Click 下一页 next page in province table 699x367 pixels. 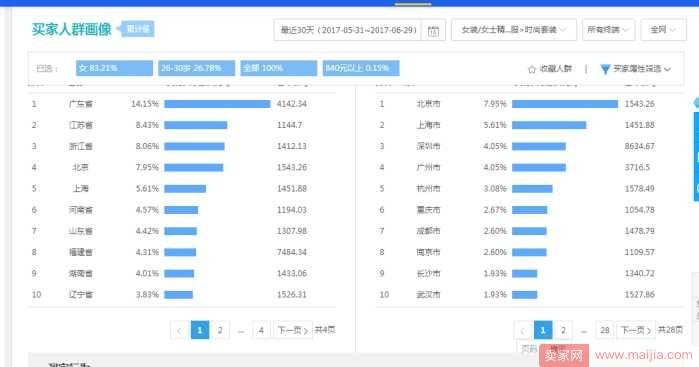[292, 330]
